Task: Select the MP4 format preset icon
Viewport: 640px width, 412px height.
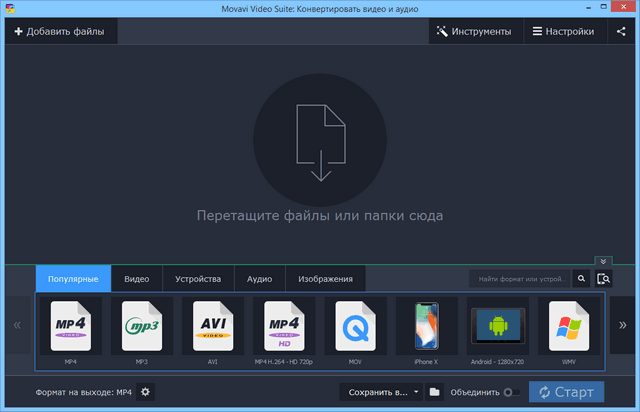Action: tap(70, 326)
